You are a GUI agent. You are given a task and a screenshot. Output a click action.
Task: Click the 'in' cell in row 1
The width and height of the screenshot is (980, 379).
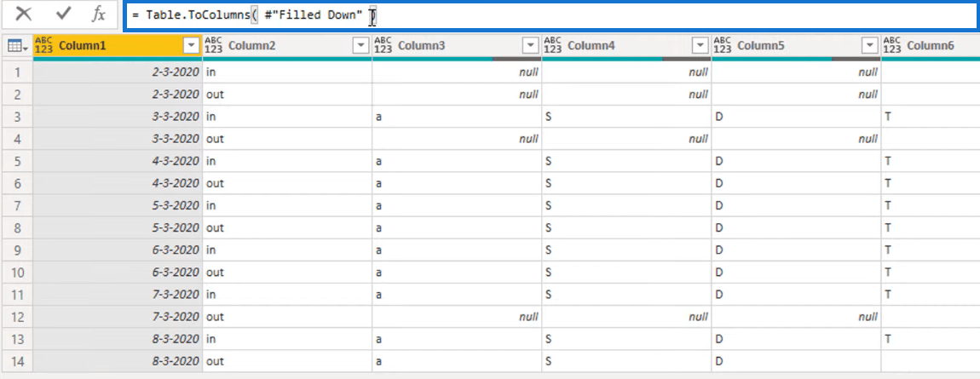click(x=287, y=72)
